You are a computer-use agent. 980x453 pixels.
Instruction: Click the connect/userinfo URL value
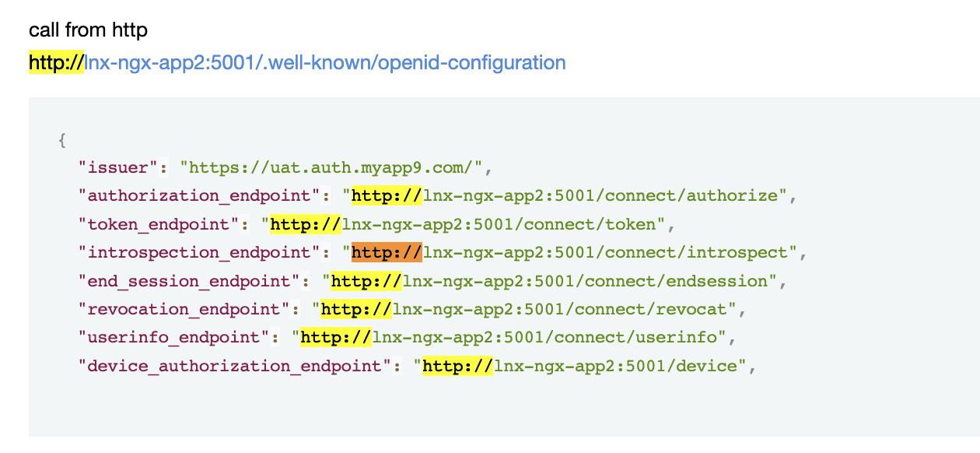(548, 337)
